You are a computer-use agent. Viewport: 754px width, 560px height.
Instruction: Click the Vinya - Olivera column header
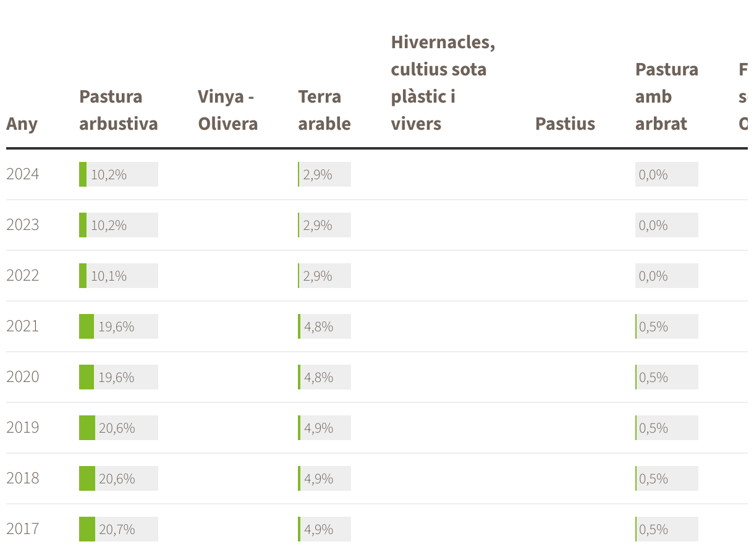tap(227, 110)
